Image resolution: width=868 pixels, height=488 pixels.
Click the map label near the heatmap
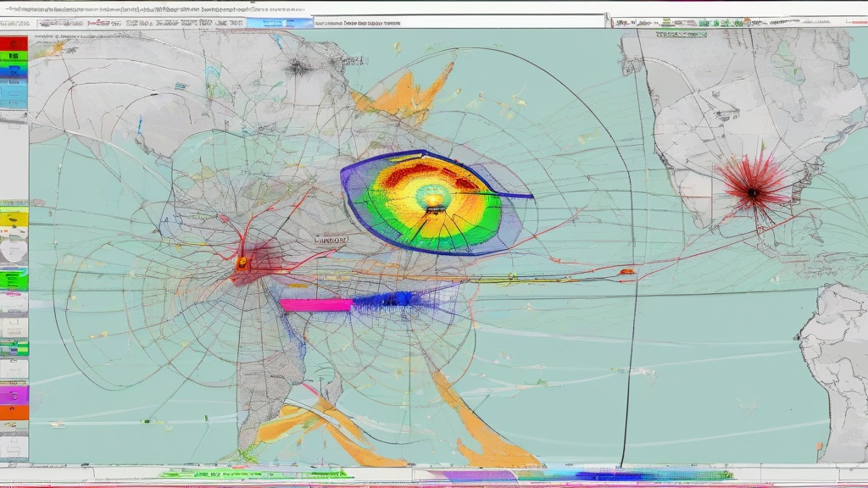point(331,240)
